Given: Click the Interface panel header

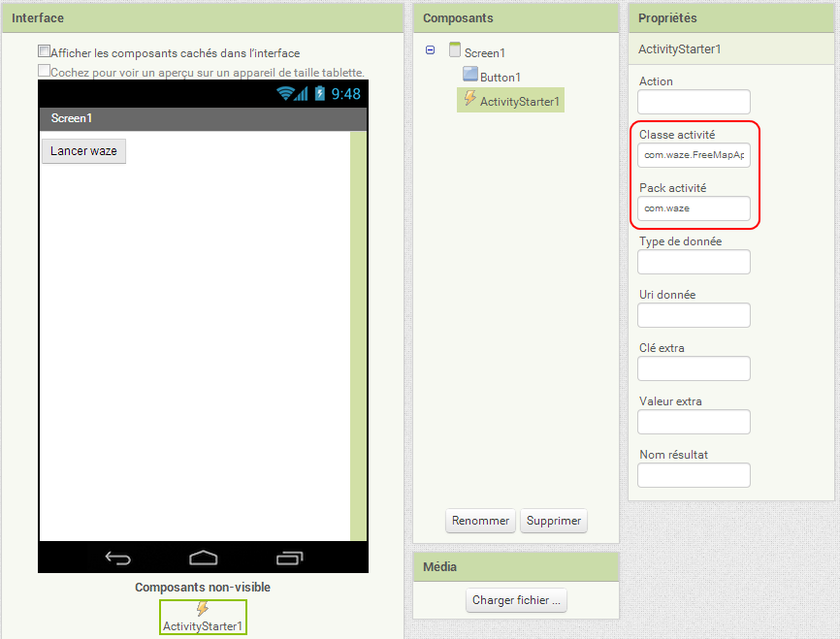Looking at the screenshot, I should (x=203, y=18).
